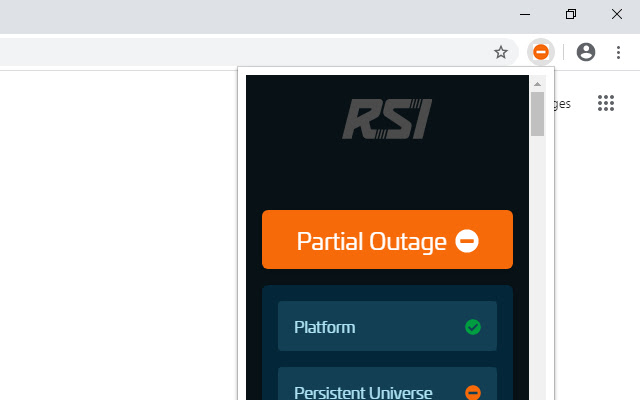Viewport: 640px width, 400px height.
Task: Restore down the Chrome window
Action: pos(571,14)
